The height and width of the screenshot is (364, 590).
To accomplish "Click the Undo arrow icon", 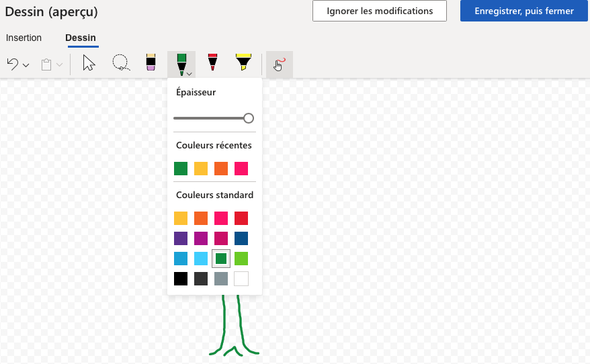I will click(x=13, y=64).
